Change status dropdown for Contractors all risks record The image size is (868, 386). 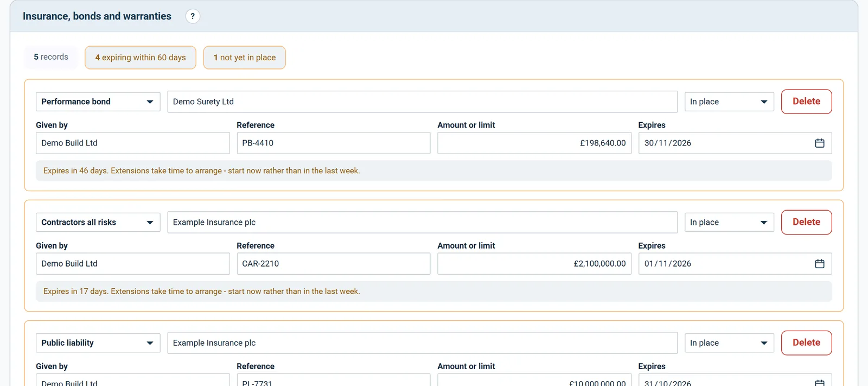(x=729, y=222)
